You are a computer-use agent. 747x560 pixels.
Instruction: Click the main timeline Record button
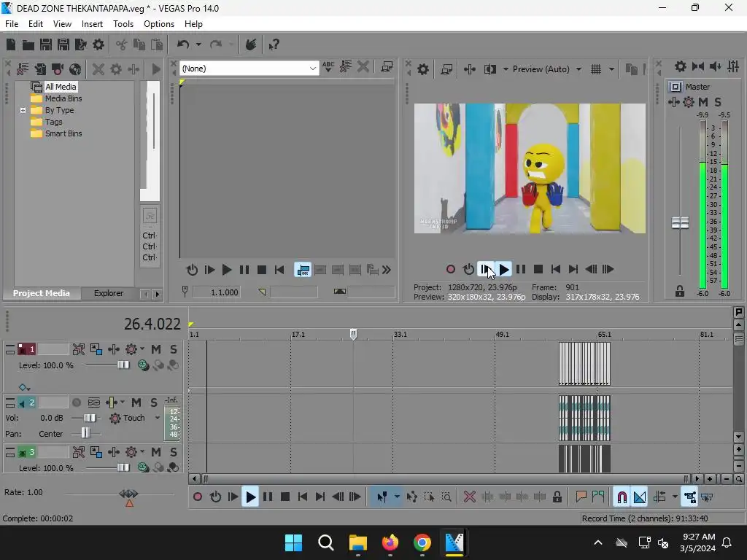click(x=198, y=497)
